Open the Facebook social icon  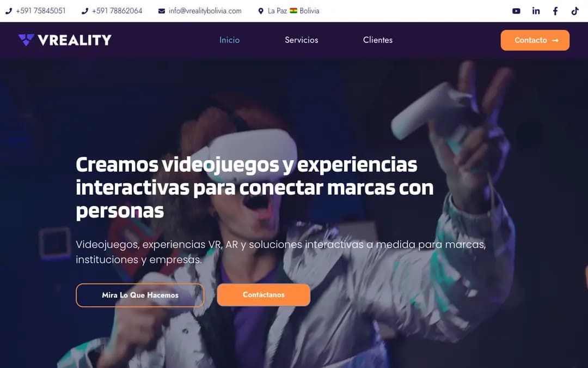555,11
